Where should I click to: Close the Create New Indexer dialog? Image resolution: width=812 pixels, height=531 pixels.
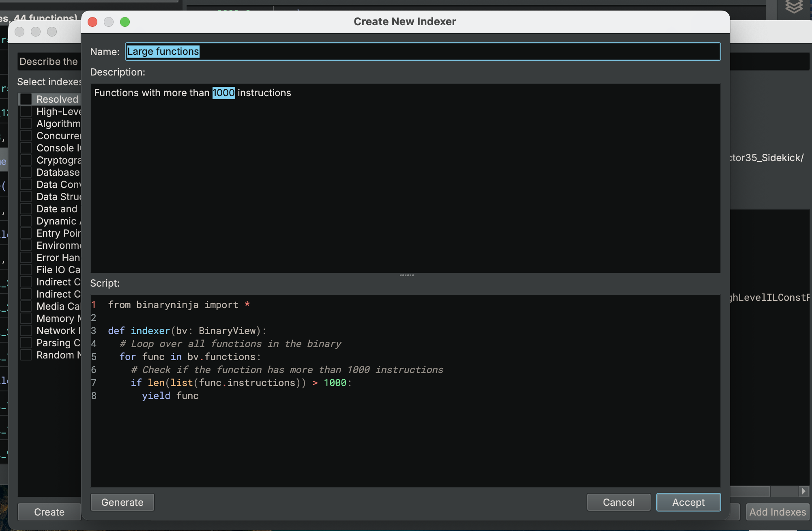[x=92, y=22]
